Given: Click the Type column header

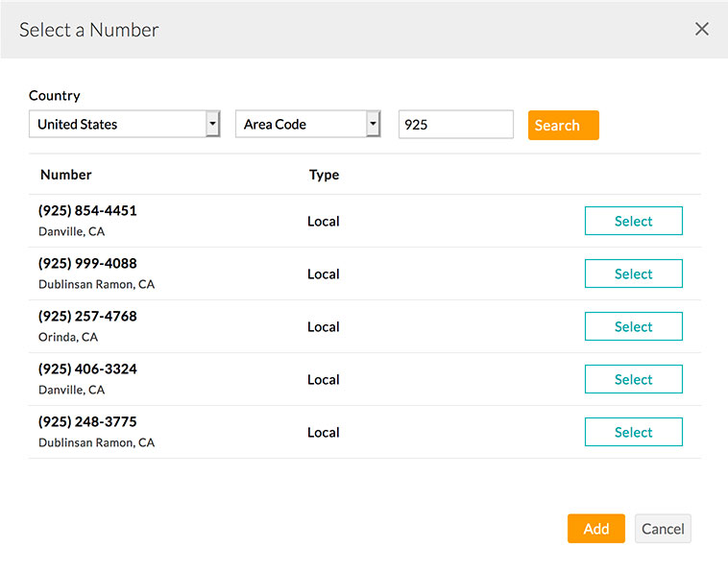Looking at the screenshot, I should [324, 176].
